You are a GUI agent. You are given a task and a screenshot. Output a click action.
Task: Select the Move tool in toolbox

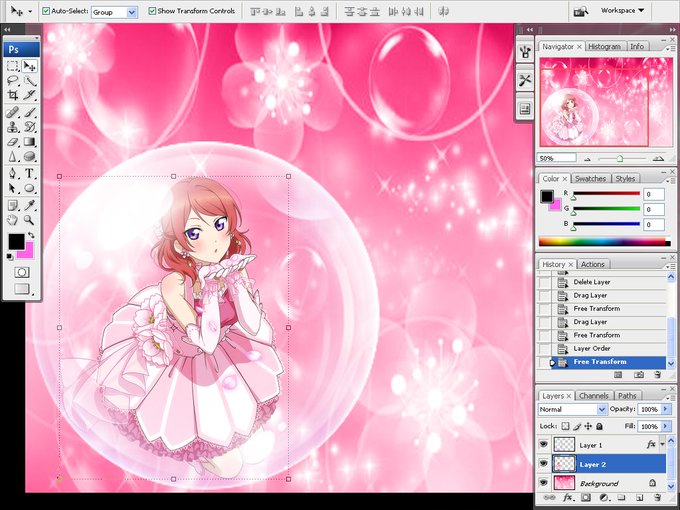point(29,66)
